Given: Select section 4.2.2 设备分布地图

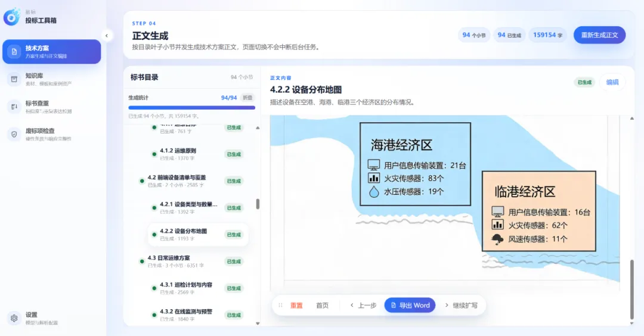Looking at the screenshot, I should [197, 235].
